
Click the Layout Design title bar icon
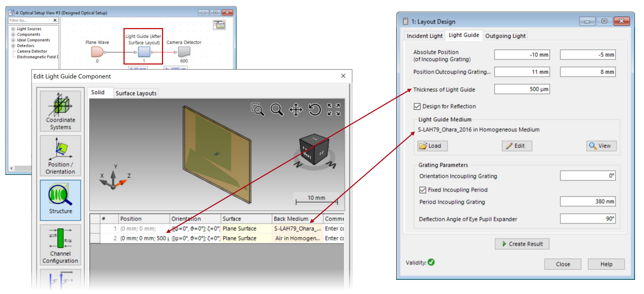405,21
